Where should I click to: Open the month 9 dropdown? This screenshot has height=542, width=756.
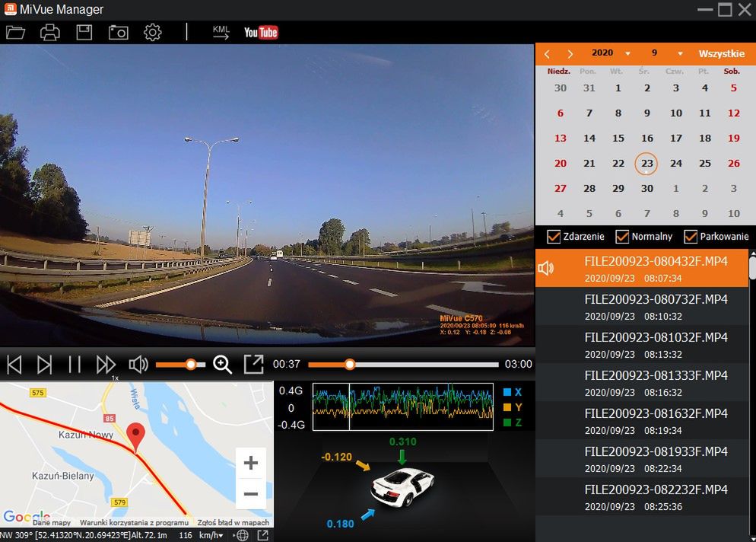680,53
